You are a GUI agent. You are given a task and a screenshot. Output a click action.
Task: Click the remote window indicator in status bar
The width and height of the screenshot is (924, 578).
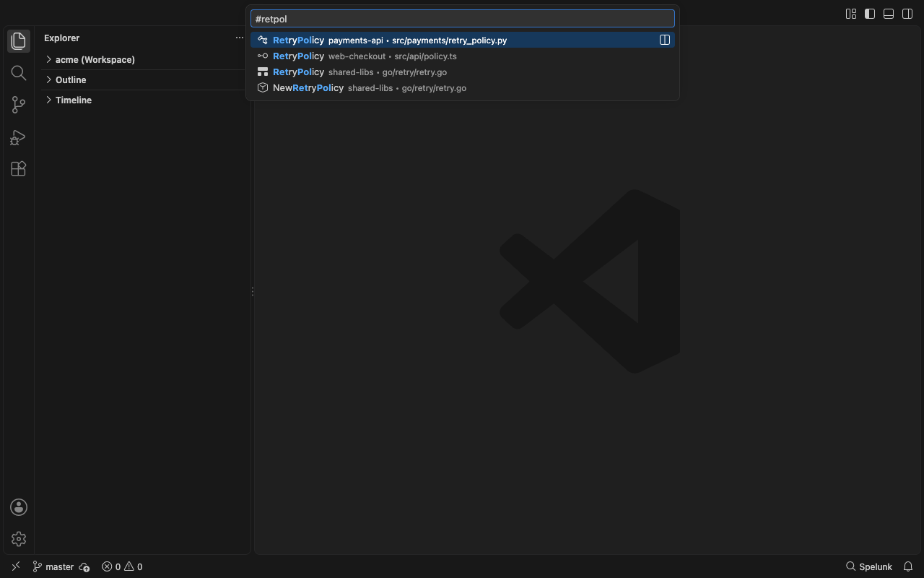point(16,566)
